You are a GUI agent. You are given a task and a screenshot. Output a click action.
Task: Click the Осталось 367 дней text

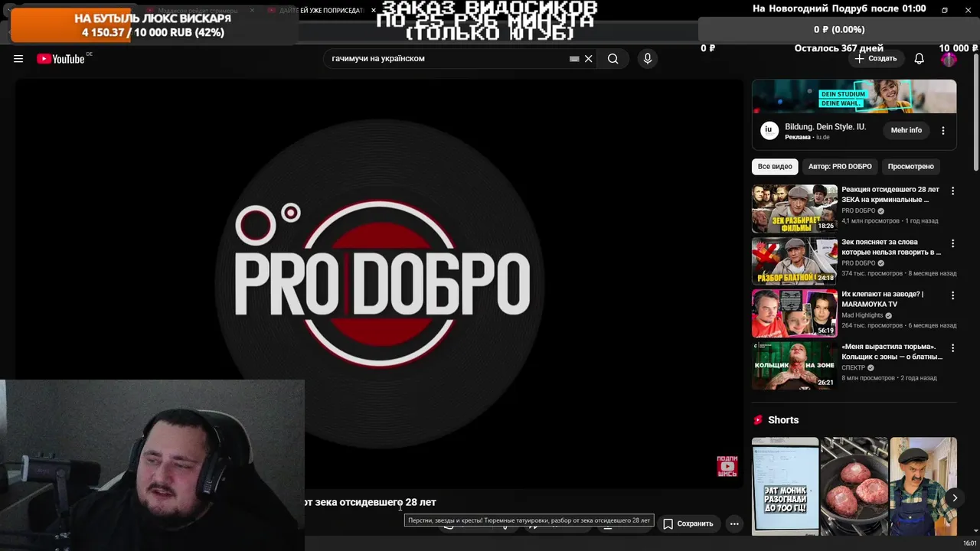click(838, 48)
